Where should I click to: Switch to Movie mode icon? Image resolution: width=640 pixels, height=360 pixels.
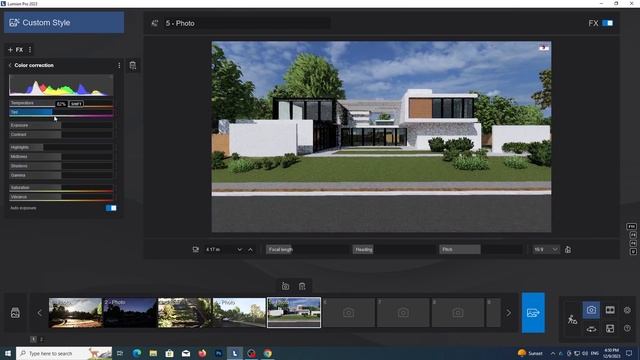(610, 310)
